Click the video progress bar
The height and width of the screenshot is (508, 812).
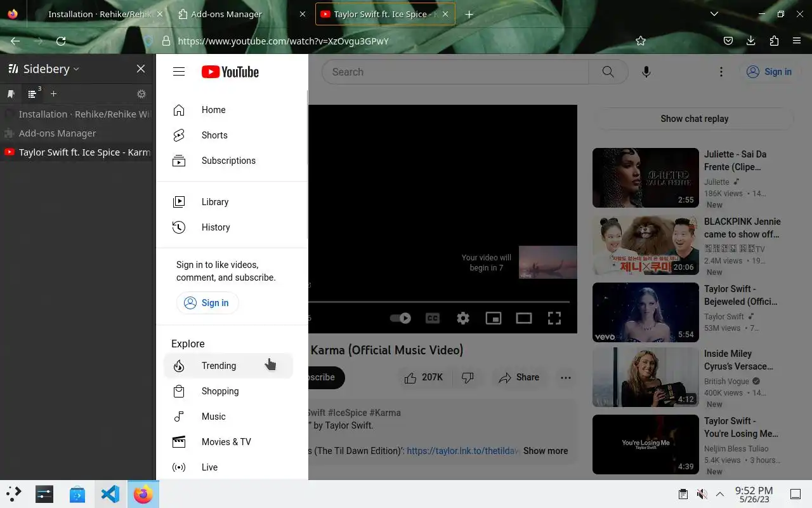tap(439, 302)
